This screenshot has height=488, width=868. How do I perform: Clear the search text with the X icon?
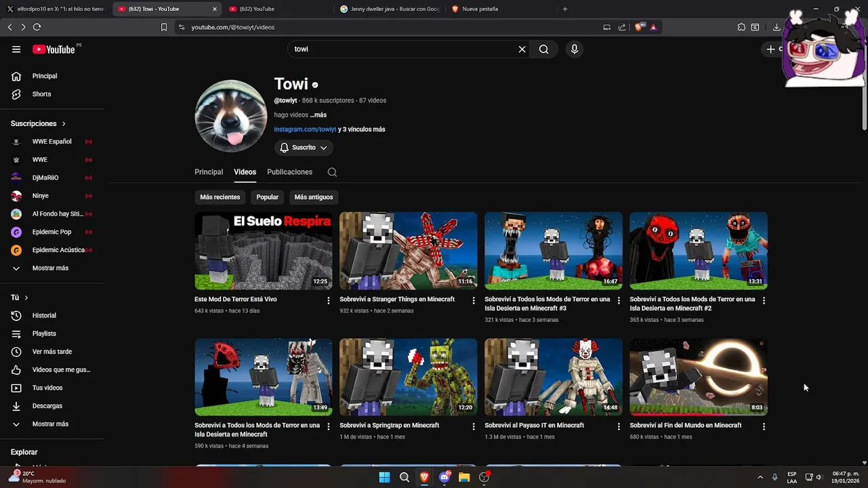(x=522, y=49)
